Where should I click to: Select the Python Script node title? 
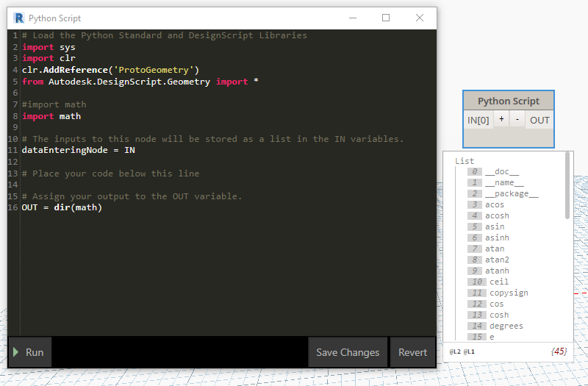click(508, 101)
